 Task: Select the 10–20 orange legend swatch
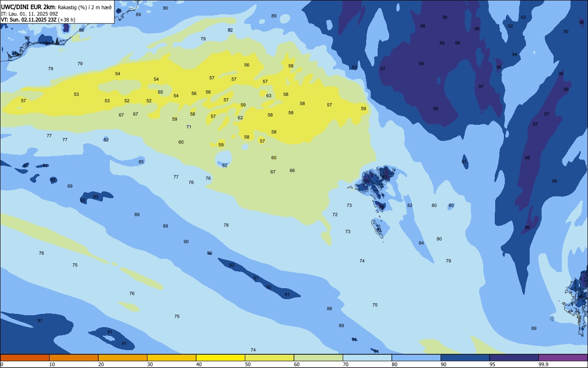tap(73, 357)
